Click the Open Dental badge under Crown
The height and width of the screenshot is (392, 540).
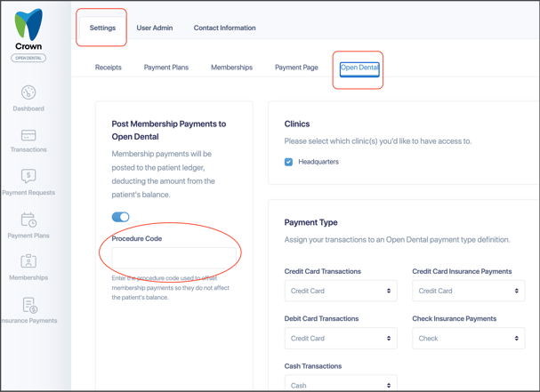click(x=28, y=58)
